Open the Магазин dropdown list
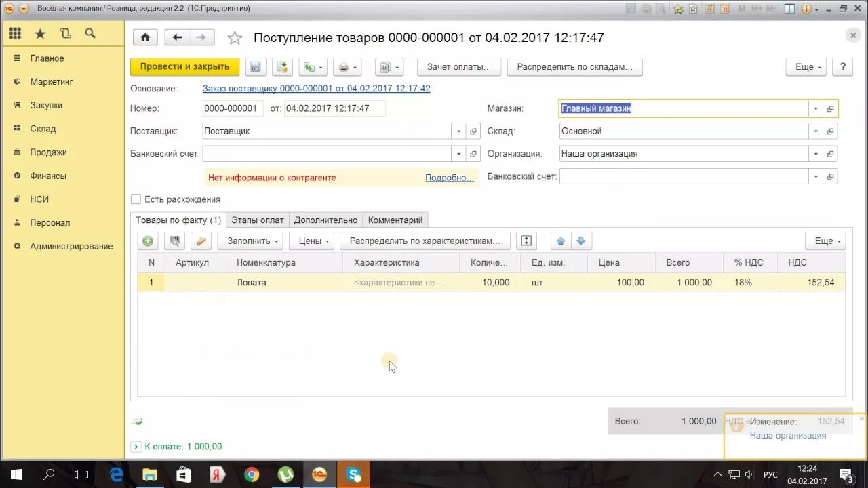 (x=815, y=108)
